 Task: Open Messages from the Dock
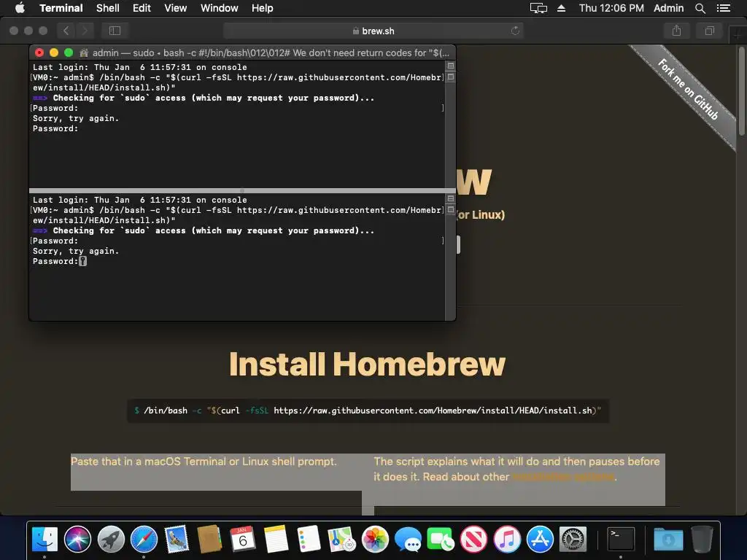click(408, 540)
